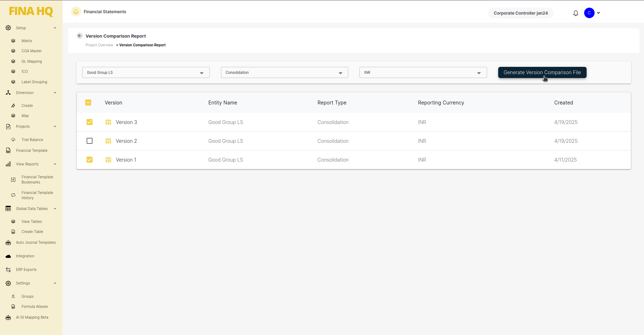644x335 pixels.
Task: Click the Integration cloud icon
Action: [8, 256]
